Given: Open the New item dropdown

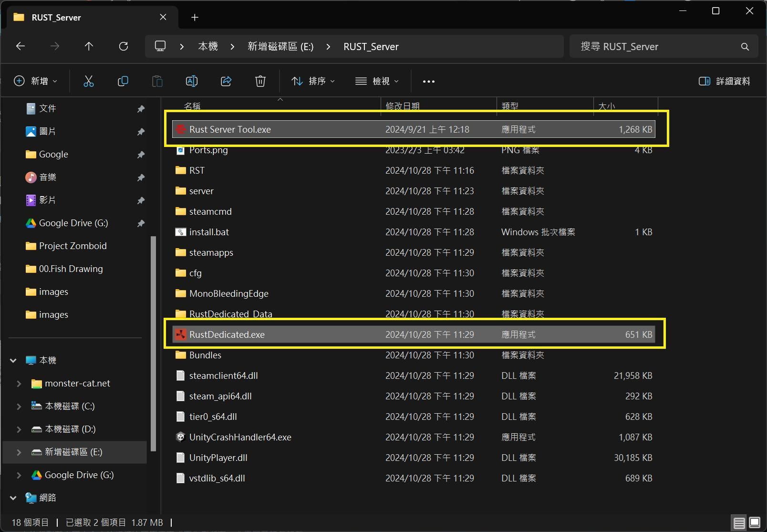Looking at the screenshot, I should 36,81.
